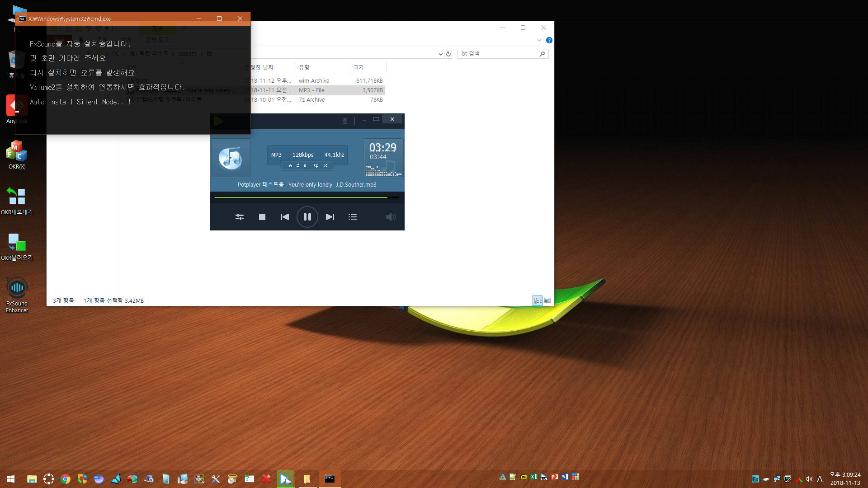Expand the Explorer address history dropdown
The height and width of the screenshot is (488, 868).
pyautogui.click(x=440, y=54)
